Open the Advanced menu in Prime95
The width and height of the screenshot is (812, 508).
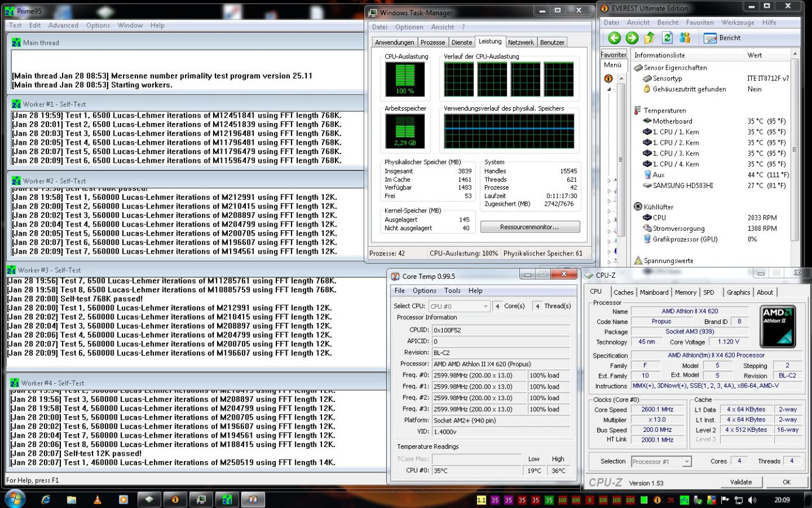(63, 25)
